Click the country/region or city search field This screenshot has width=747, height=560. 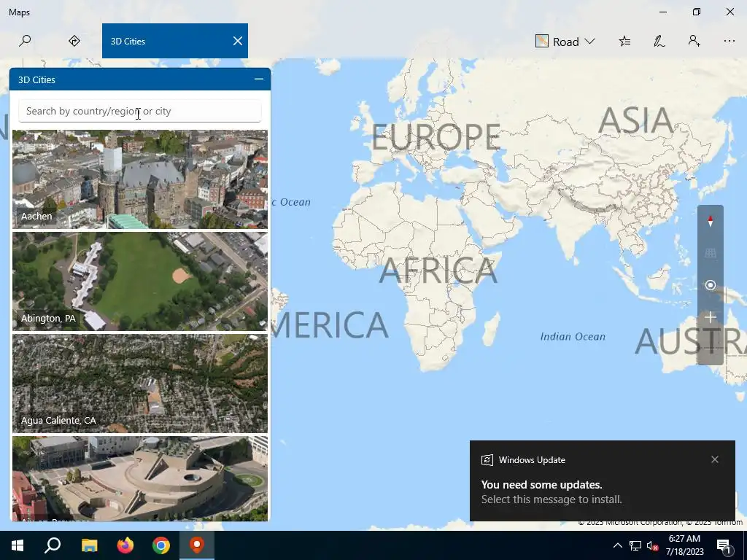pyautogui.click(x=139, y=111)
